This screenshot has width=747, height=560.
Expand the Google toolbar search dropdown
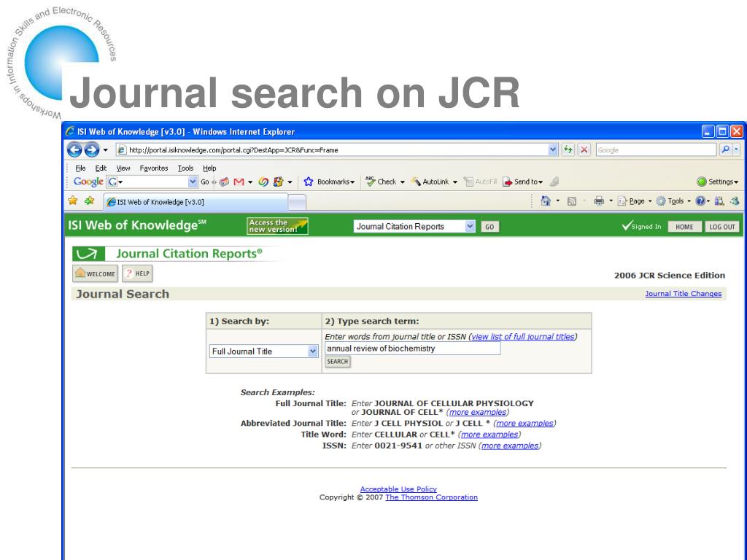193,182
